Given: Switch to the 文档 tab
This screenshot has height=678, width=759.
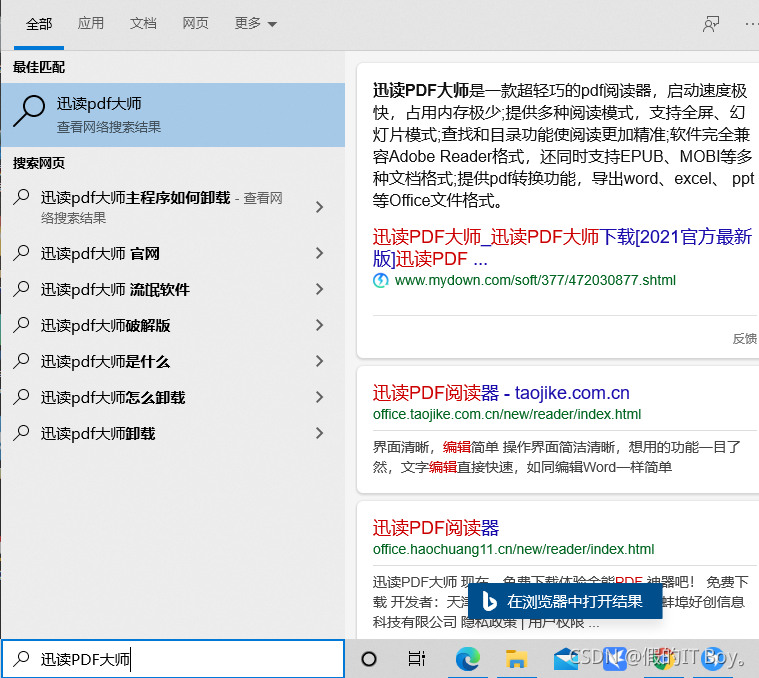Looking at the screenshot, I should point(143,23).
